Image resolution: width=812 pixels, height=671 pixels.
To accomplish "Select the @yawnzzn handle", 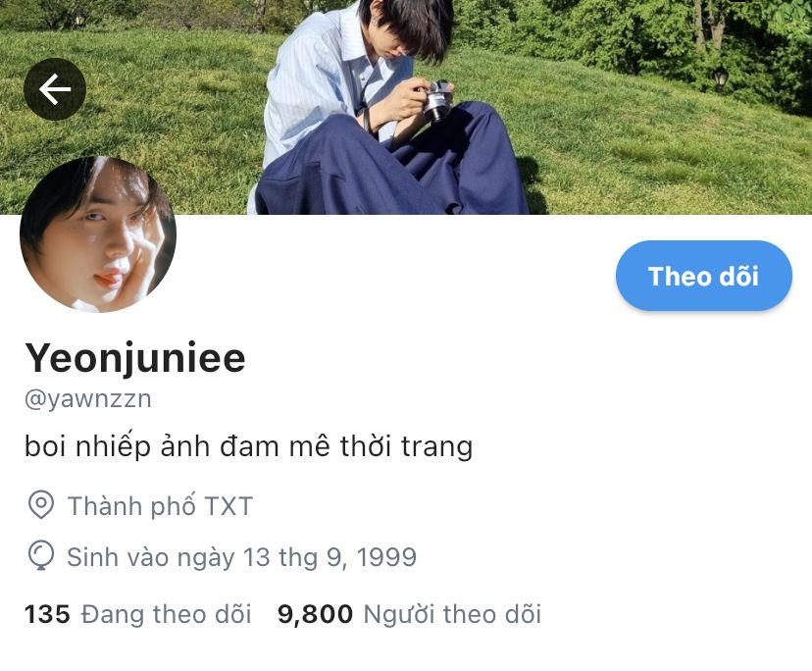I will tap(88, 399).
